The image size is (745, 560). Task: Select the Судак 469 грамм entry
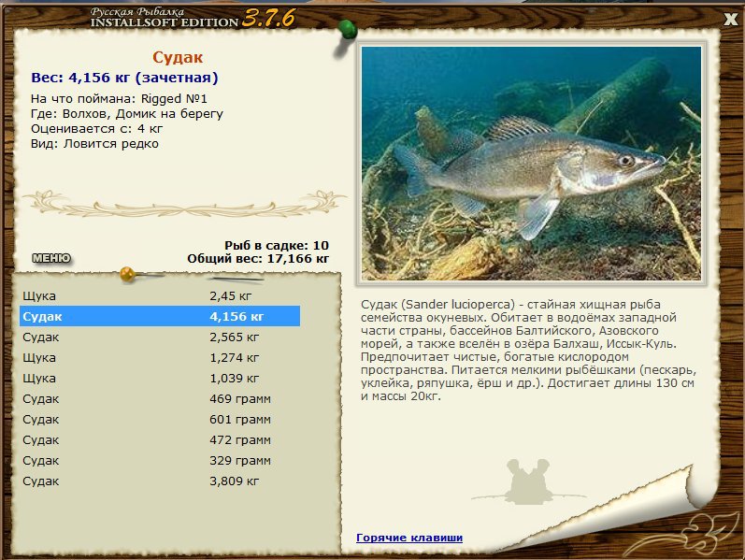[160, 399]
